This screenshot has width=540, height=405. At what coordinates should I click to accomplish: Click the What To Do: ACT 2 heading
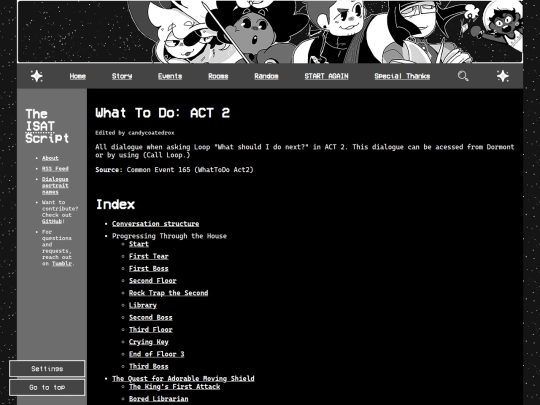point(163,113)
